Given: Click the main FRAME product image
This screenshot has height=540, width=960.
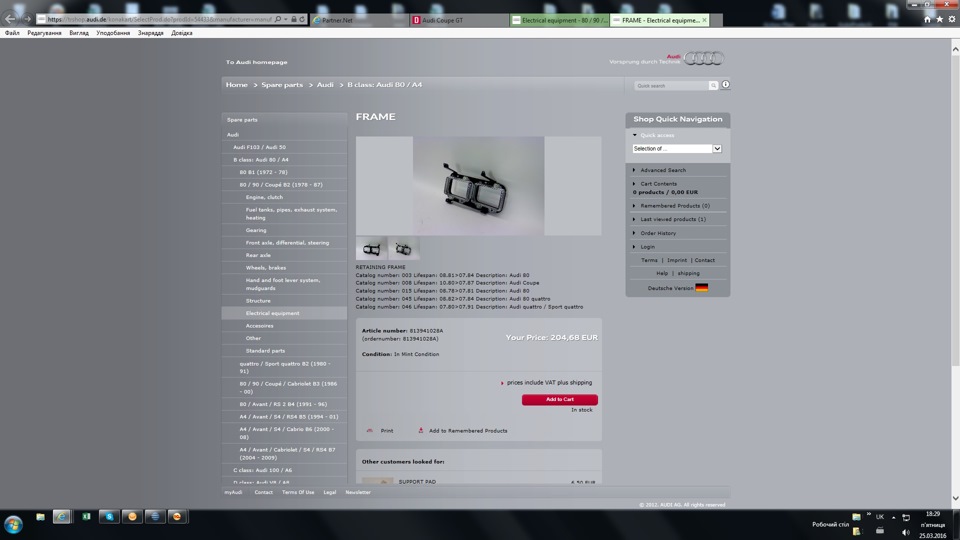Looking at the screenshot, I should (x=478, y=186).
